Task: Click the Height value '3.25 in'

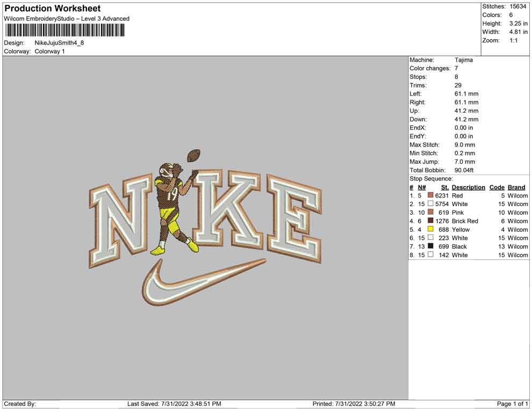Action: [518, 24]
